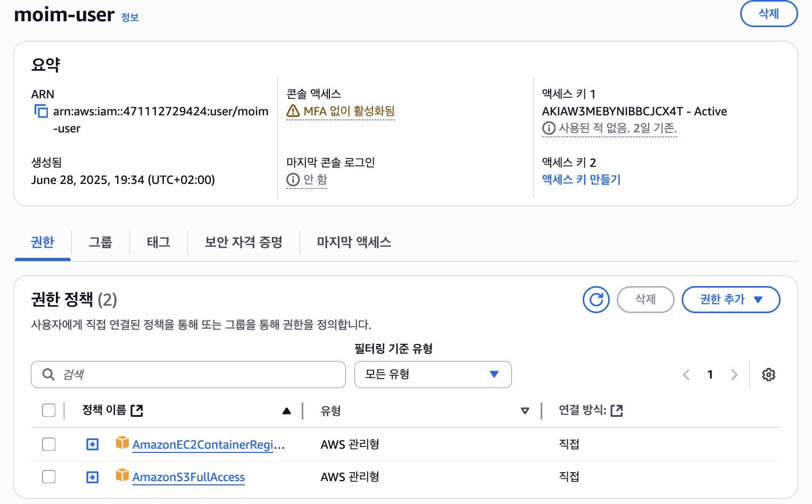Image resolution: width=812 pixels, height=504 pixels.
Task: Click the AmazonEC2ContainerRegistry policy box icon
Action: tap(122, 442)
